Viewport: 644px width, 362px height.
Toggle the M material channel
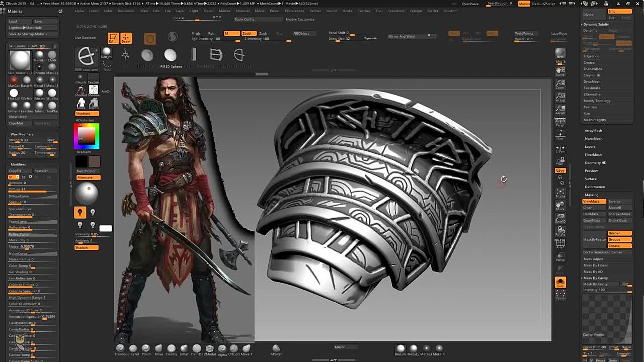(231, 33)
